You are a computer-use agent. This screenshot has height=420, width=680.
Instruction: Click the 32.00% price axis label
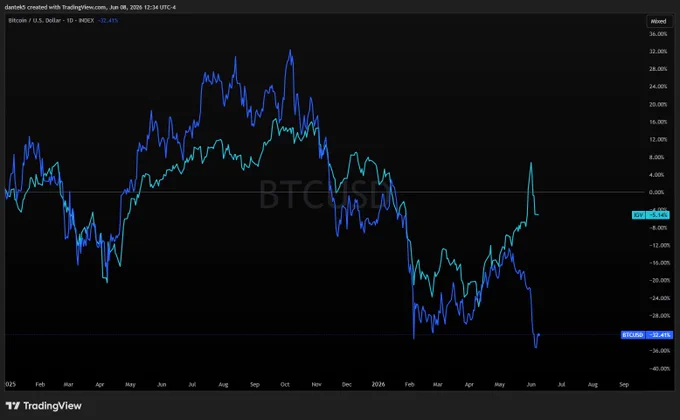(x=658, y=51)
